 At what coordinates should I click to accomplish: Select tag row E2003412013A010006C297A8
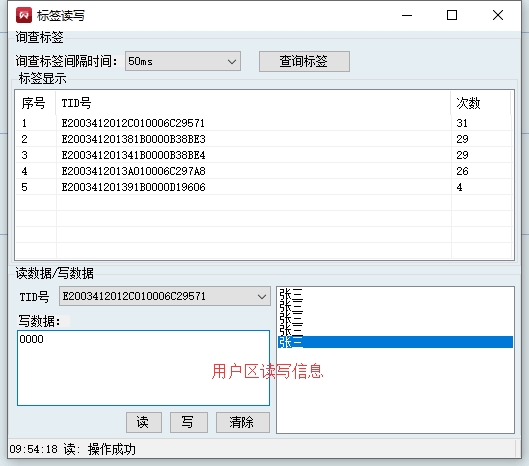tap(264, 171)
